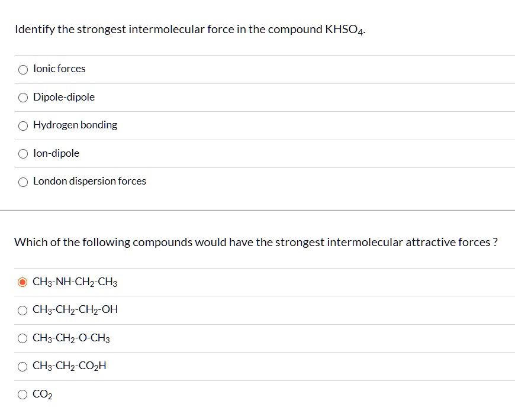
Task: Select Hydrogen bonding for the KHSO4 question
Action: pyautogui.click(x=22, y=125)
